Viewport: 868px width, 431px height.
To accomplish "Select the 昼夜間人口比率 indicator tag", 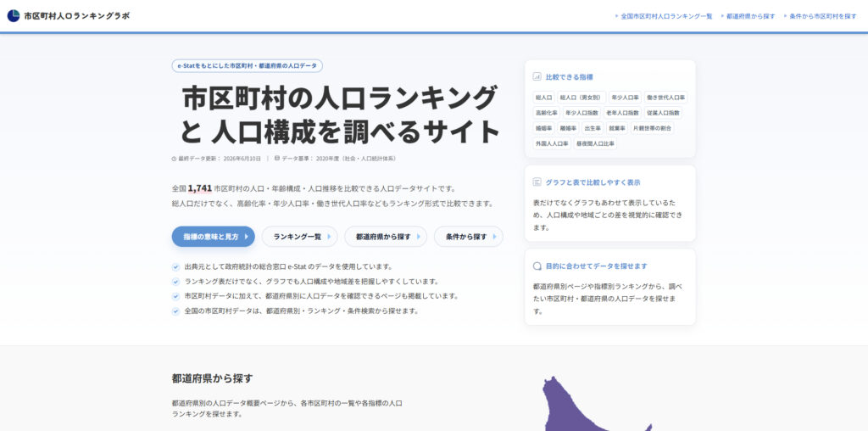I will coord(595,143).
